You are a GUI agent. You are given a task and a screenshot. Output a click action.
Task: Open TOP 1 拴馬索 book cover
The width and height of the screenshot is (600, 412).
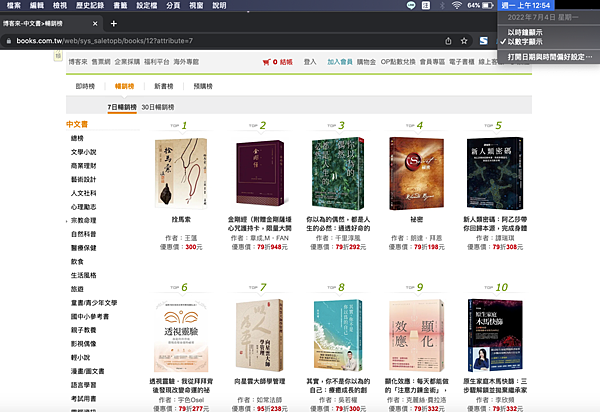[x=181, y=173]
